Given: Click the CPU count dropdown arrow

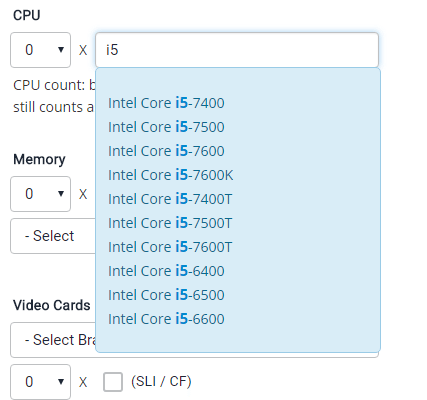Looking at the screenshot, I should pyautogui.click(x=61, y=50).
